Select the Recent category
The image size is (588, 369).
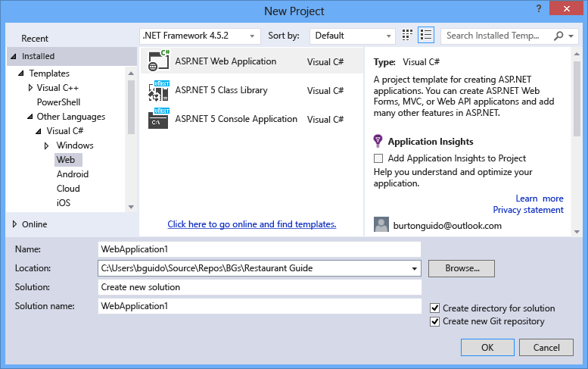click(35, 39)
